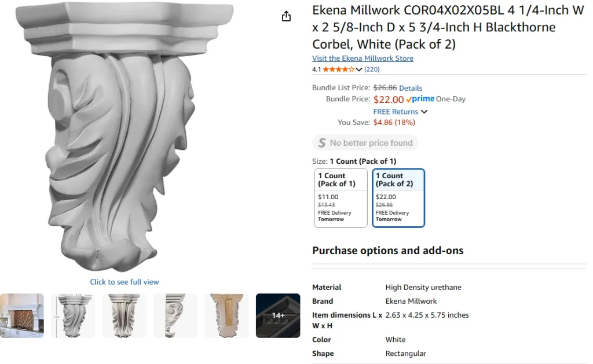This screenshot has width=593, height=364.
Task: Visit the Ekena Millwork Store link
Action: (x=363, y=58)
